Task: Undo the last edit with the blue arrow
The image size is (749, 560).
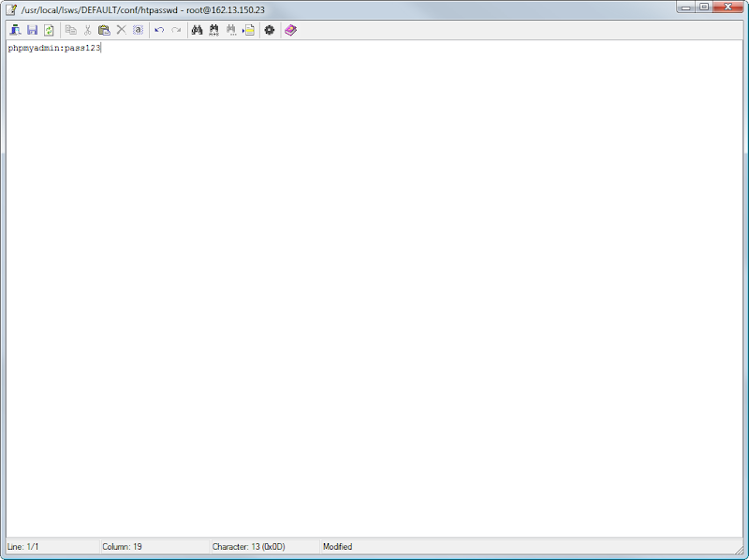Action: 159,30
